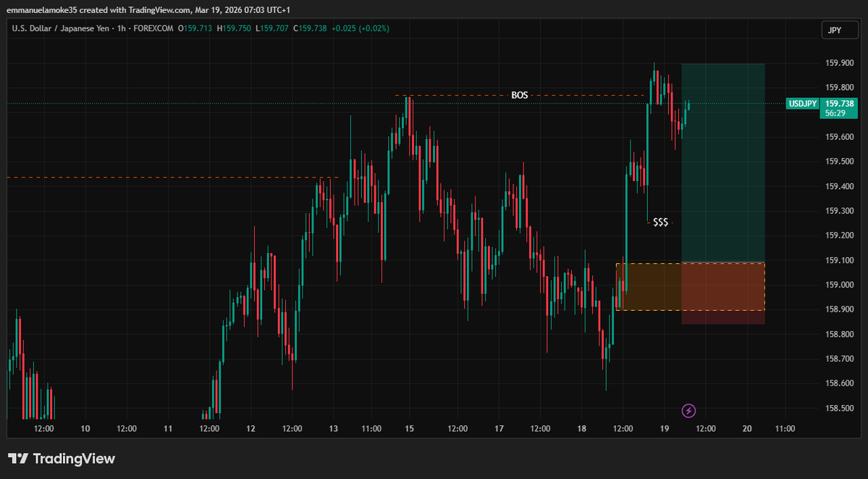
Task: Click the 11:00 label at far right of time axis
Action: point(785,428)
